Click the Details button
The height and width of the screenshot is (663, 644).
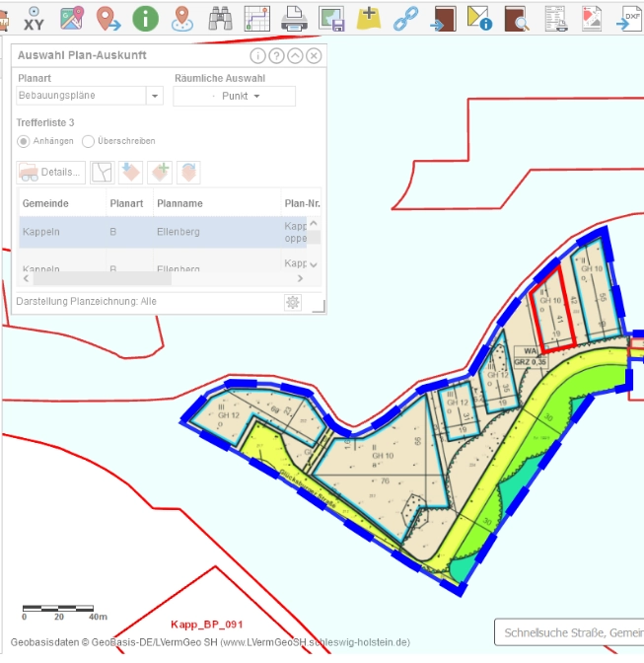click(x=51, y=173)
